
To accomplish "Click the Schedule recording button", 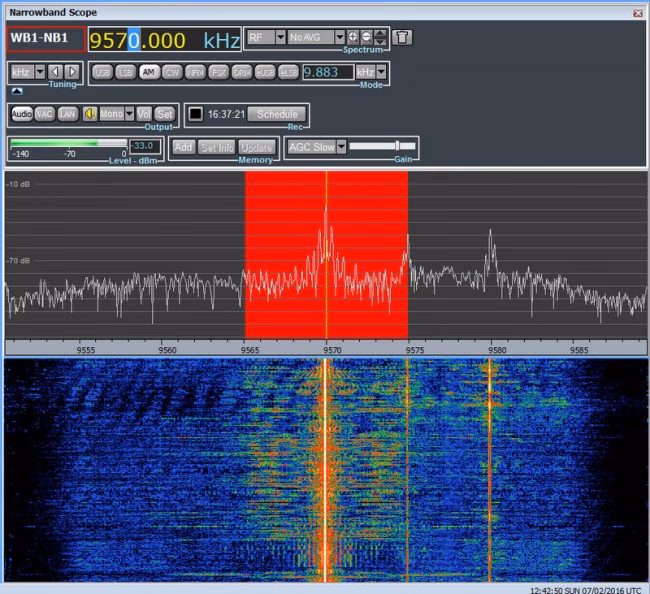I will click(x=277, y=114).
